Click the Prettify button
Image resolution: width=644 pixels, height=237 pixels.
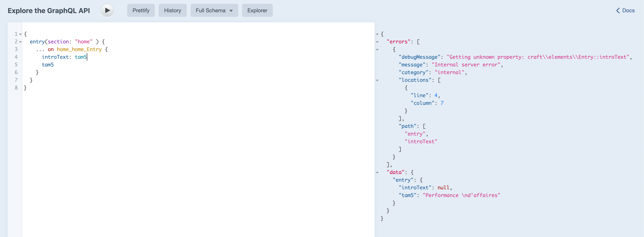pyautogui.click(x=141, y=11)
